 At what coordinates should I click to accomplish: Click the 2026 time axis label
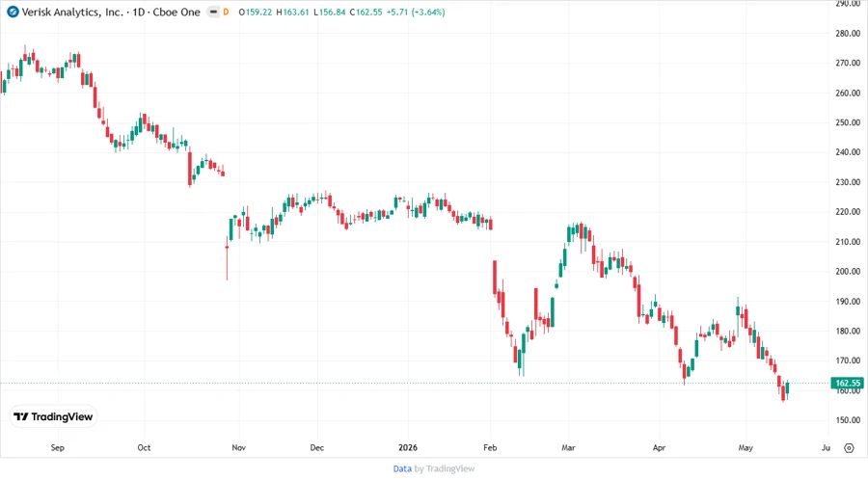click(408, 447)
